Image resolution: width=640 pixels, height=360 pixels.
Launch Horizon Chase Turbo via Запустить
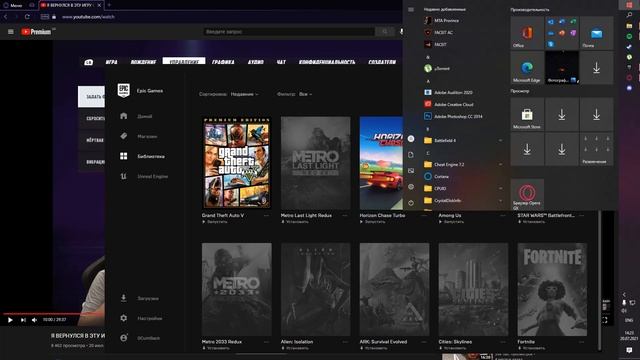pos(372,222)
